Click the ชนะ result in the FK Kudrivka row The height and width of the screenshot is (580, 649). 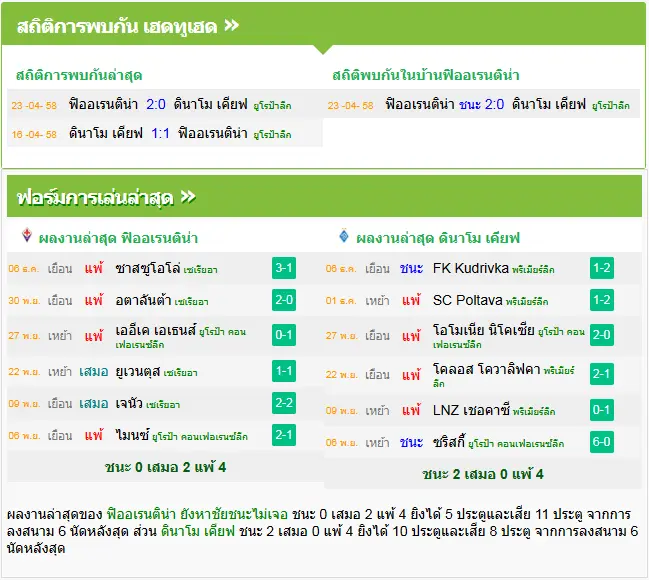[411, 269]
